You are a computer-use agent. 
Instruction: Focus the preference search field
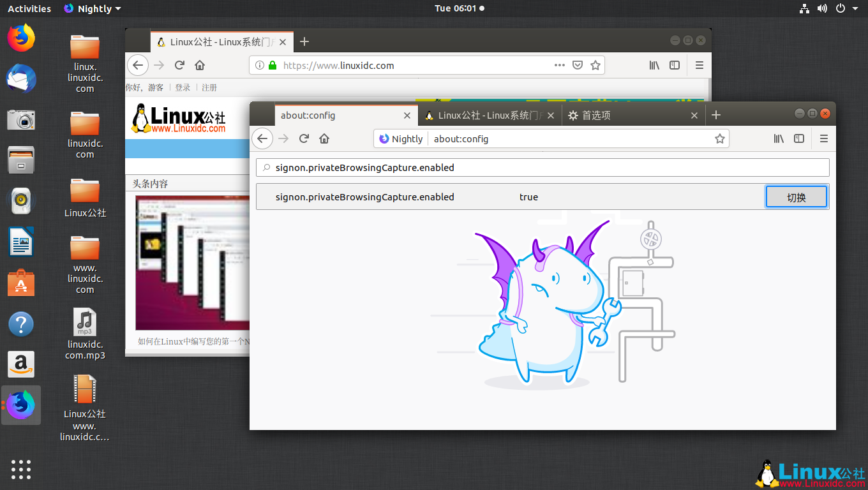[542, 168]
